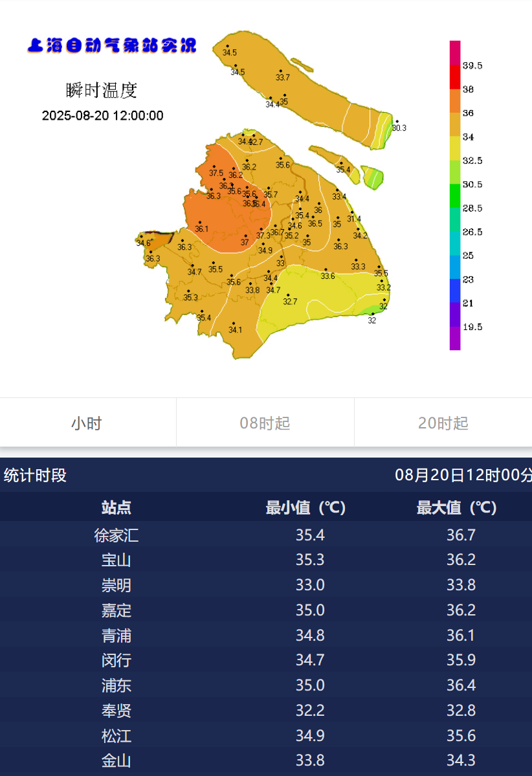Select the 嘉定 station name
Viewport: 532px width, 776px height.
tap(116, 610)
